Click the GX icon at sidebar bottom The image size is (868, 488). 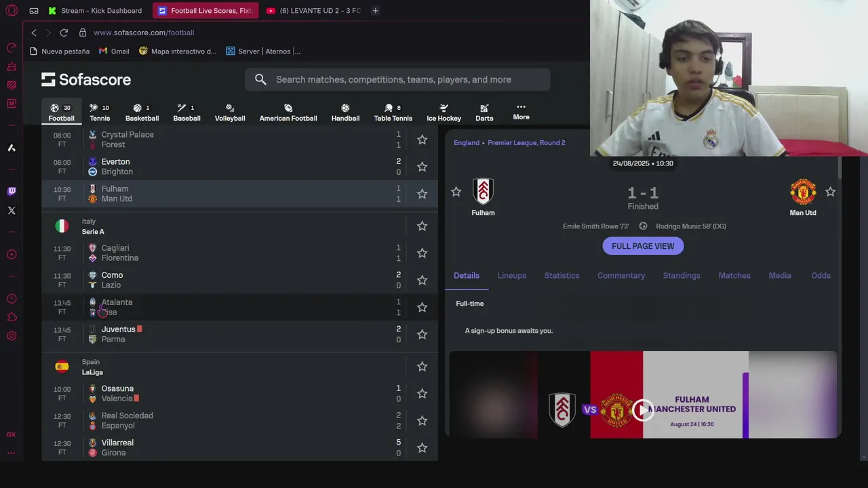click(x=11, y=434)
